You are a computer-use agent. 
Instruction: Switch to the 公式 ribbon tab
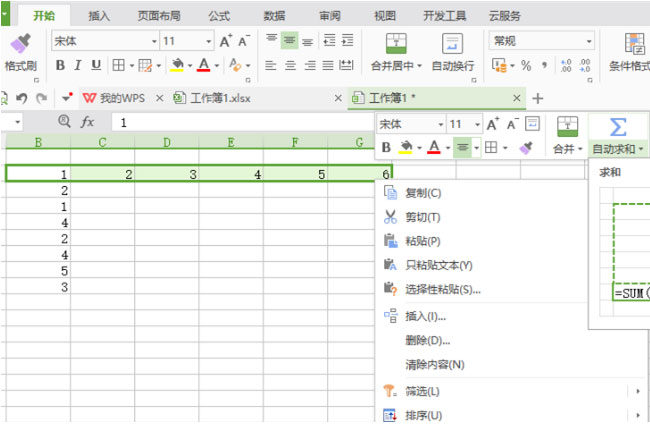pos(219,16)
